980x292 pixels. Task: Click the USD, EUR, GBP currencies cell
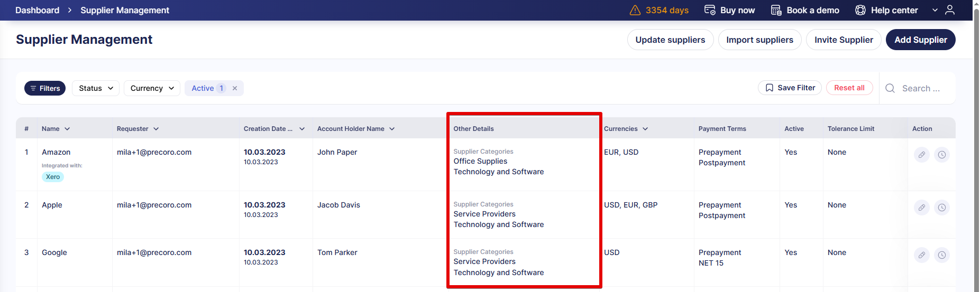(x=630, y=205)
